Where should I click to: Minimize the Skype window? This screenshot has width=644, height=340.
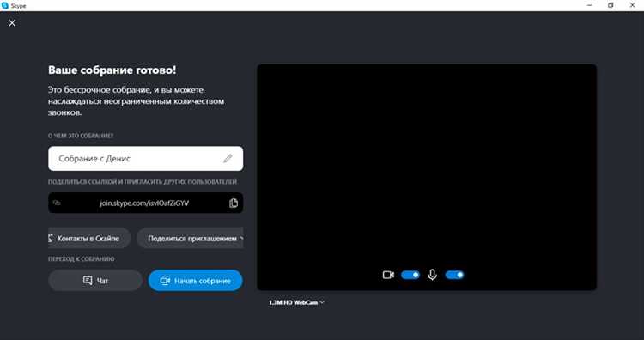click(590, 5)
